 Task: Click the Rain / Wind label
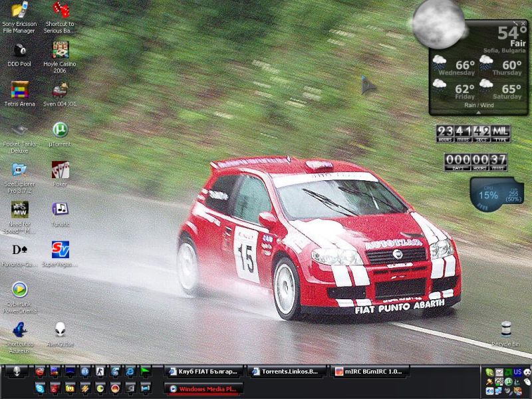[479, 105]
